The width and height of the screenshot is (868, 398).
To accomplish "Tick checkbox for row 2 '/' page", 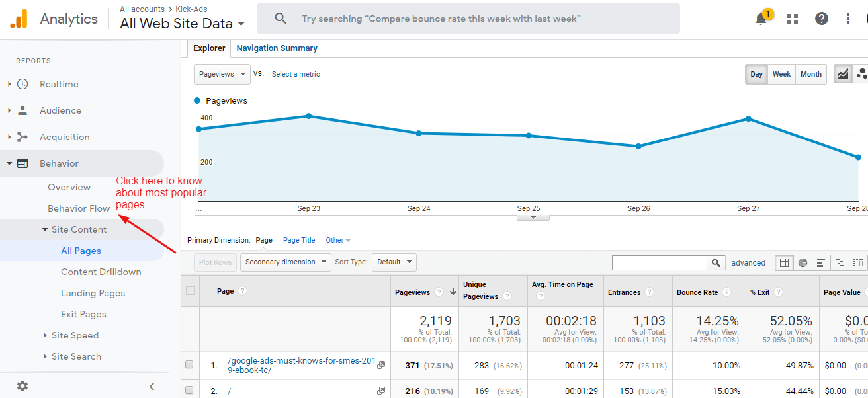I will (189, 391).
